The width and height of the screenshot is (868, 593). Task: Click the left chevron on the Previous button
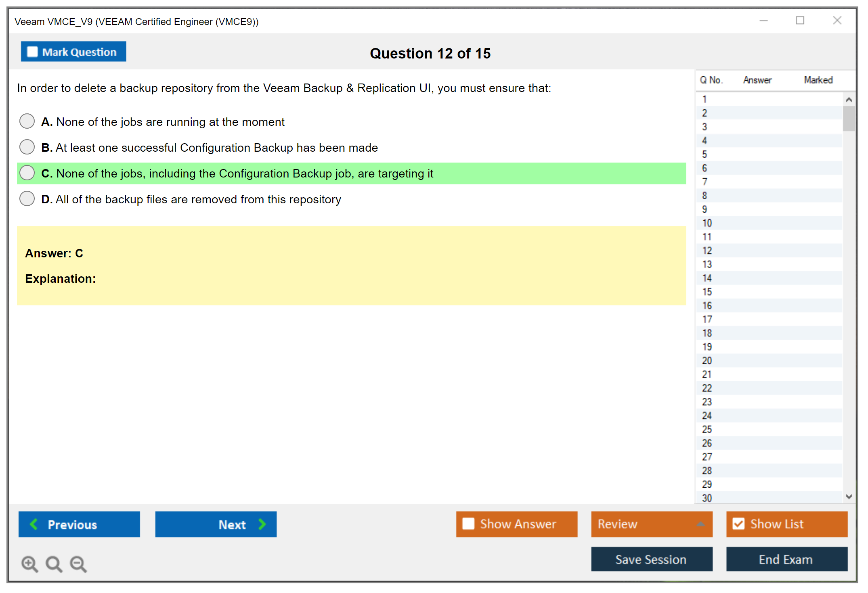(x=34, y=524)
